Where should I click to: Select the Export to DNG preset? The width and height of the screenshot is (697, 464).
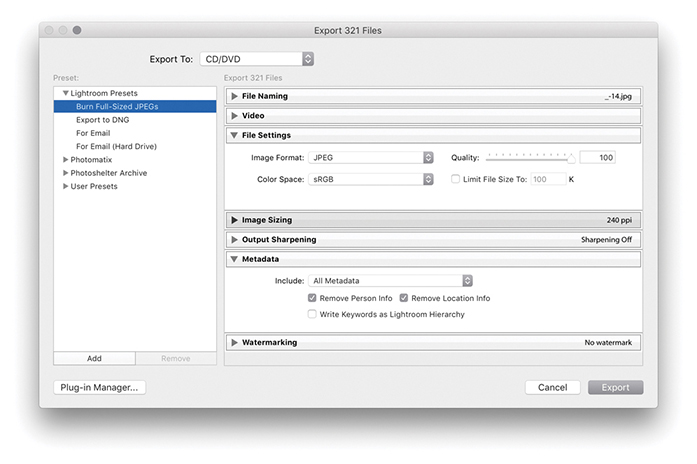tap(104, 120)
